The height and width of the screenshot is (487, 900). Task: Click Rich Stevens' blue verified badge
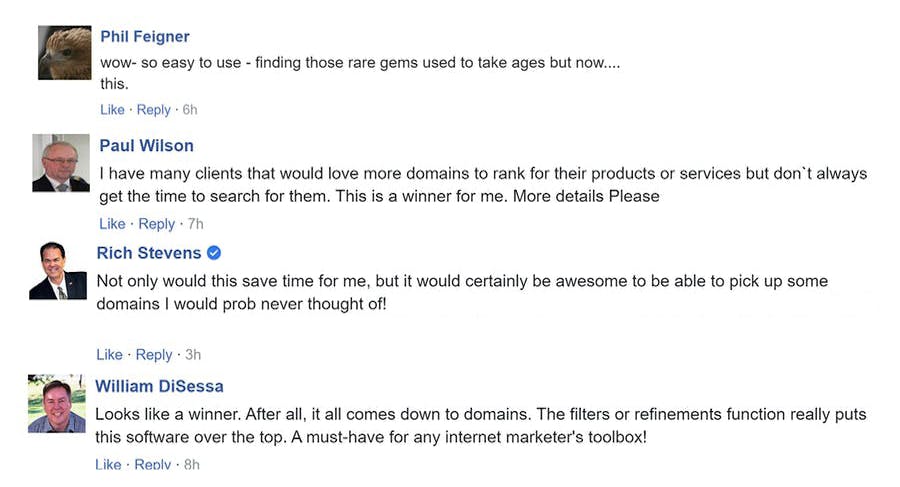(x=214, y=253)
